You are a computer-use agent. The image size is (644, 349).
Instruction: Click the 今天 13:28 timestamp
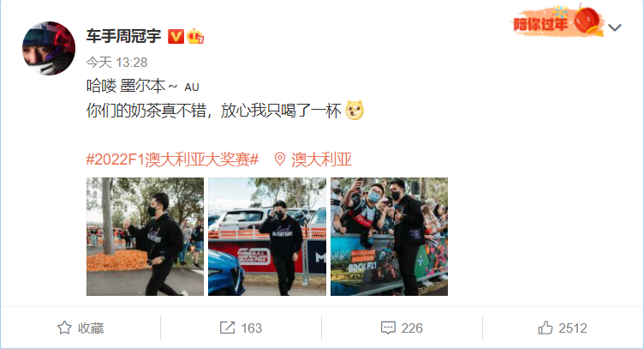116,63
